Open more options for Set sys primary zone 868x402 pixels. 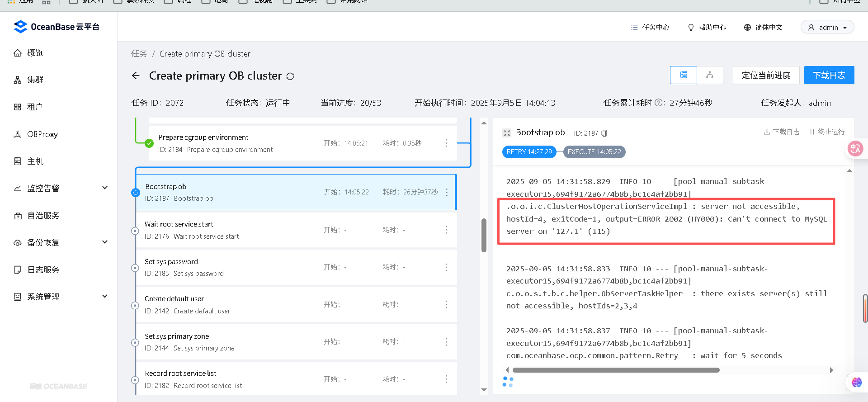[x=446, y=342]
